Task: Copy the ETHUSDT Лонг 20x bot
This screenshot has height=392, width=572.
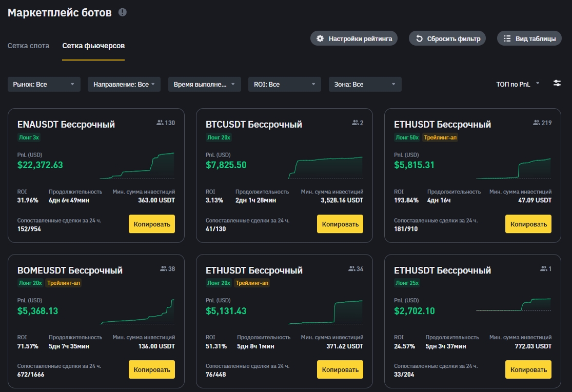Action: (340, 369)
